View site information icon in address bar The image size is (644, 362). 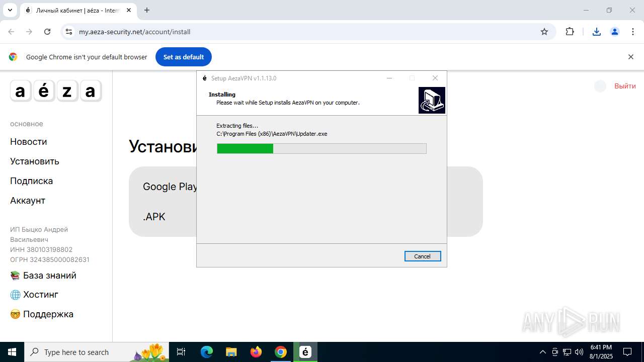[x=69, y=32]
